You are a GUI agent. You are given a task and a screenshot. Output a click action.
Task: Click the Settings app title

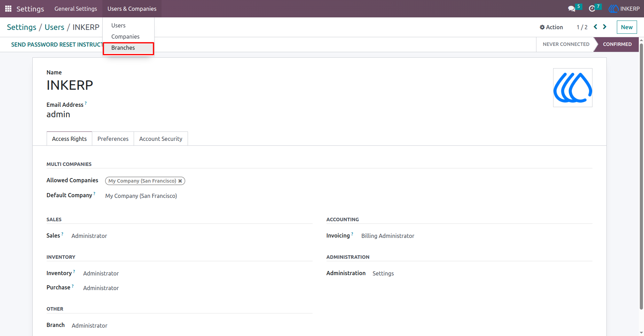(x=30, y=9)
